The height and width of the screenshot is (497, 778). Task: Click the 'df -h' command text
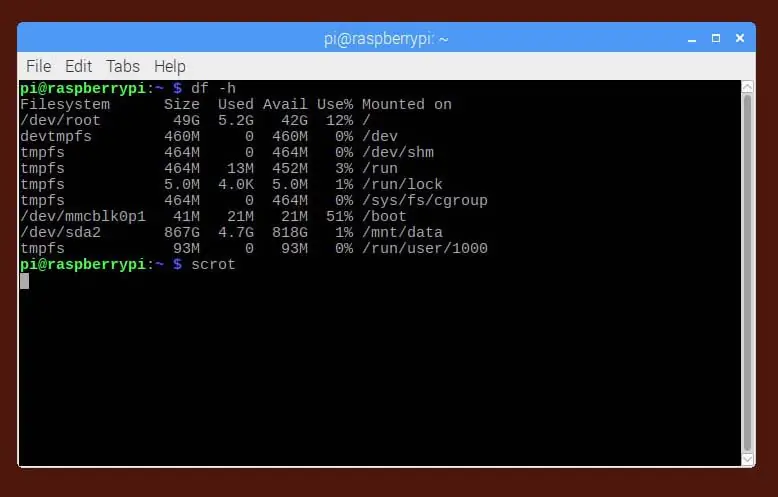(x=213, y=88)
